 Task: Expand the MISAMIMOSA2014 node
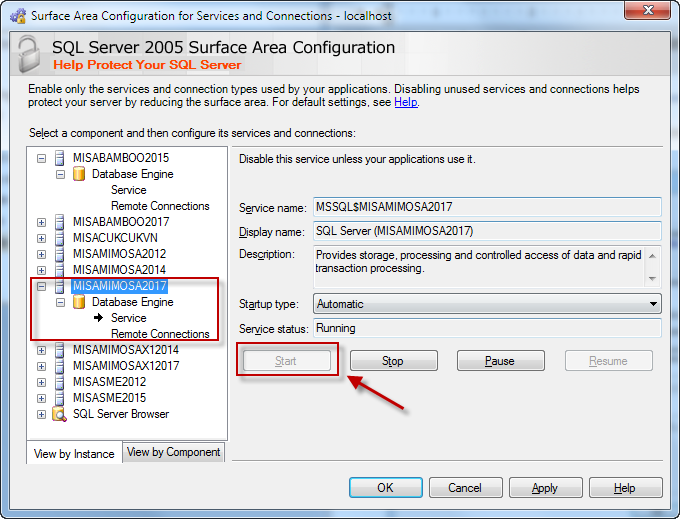[x=41, y=271]
